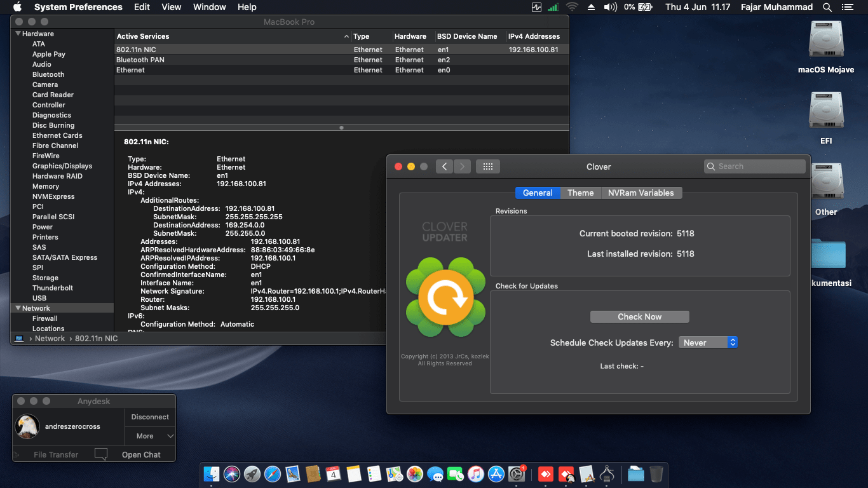Go back in the Clover preference pane
The width and height of the screenshot is (868, 488).
[x=445, y=166]
